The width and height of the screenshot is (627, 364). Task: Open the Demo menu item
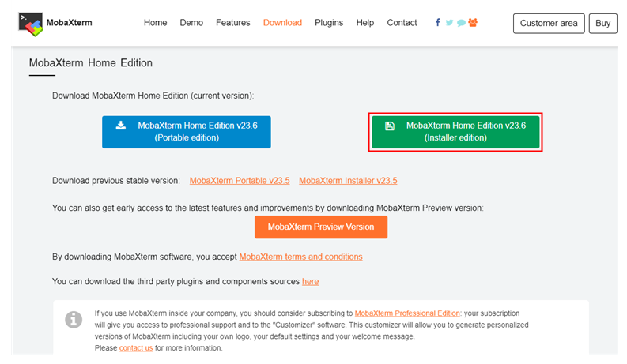click(191, 23)
